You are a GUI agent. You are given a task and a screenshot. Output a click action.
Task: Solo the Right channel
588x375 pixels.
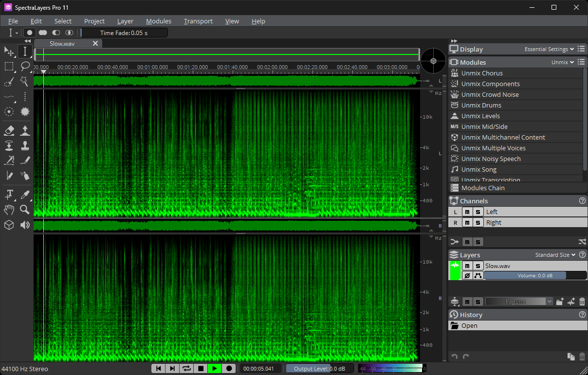pyautogui.click(x=478, y=223)
